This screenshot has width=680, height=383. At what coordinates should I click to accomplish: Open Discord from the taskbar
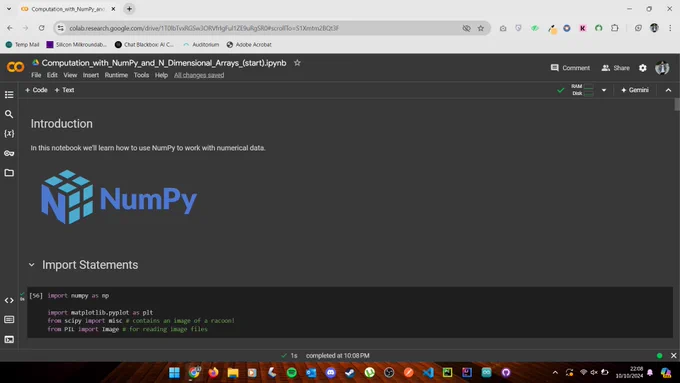330,372
